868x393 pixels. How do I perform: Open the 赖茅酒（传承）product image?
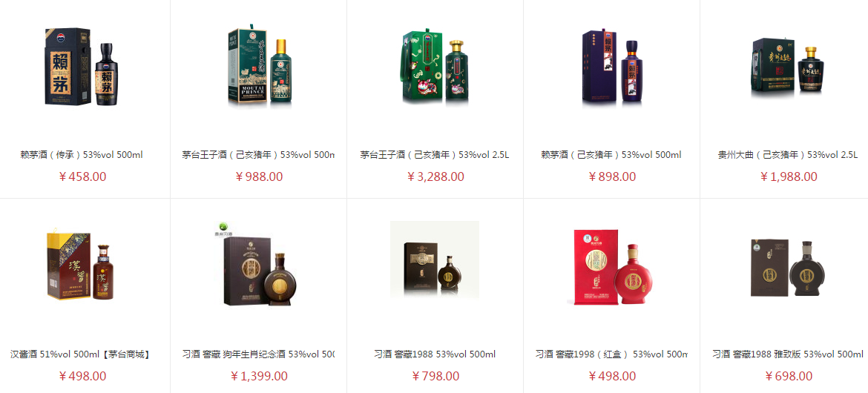click(x=82, y=67)
